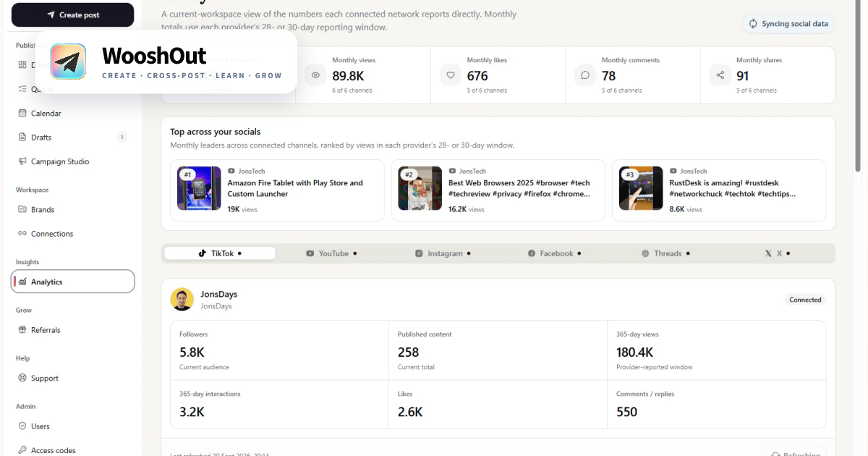Open Brands via its folder icon
The width and height of the screenshot is (868, 456).
pyautogui.click(x=22, y=210)
